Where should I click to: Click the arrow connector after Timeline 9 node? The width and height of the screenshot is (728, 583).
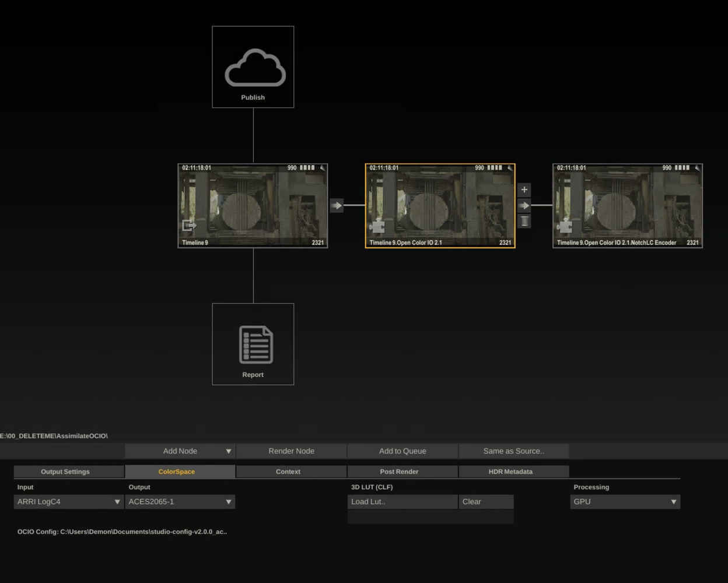(337, 205)
